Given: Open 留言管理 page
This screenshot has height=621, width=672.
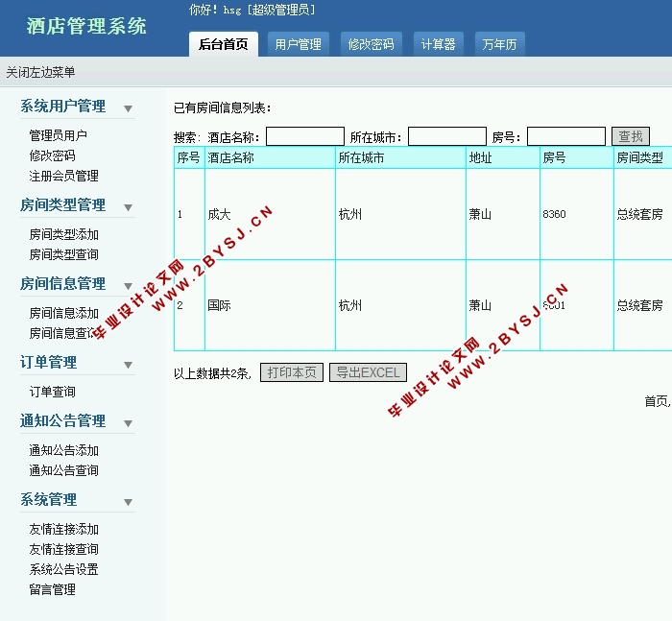Looking at the screenshot, I should tap(52, 589).
